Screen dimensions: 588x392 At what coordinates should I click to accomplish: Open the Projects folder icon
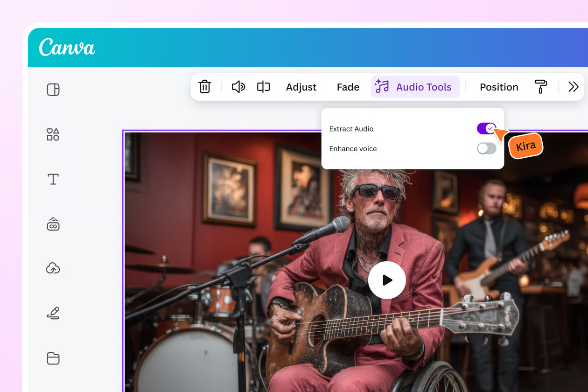point(53,358)
